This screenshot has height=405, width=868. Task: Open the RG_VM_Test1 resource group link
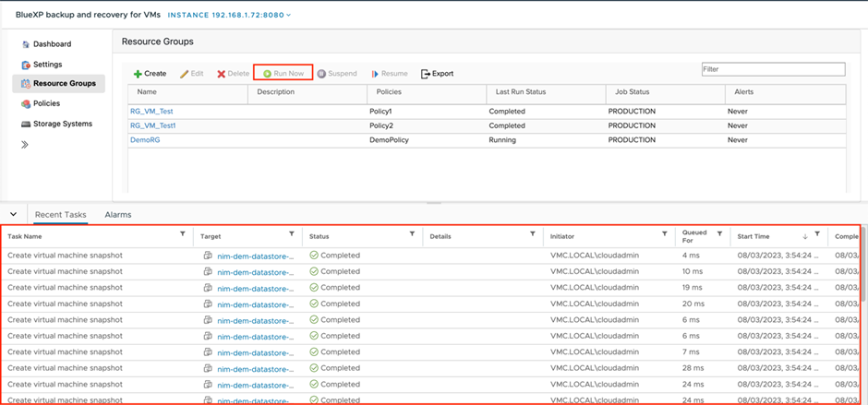(153, 125)
